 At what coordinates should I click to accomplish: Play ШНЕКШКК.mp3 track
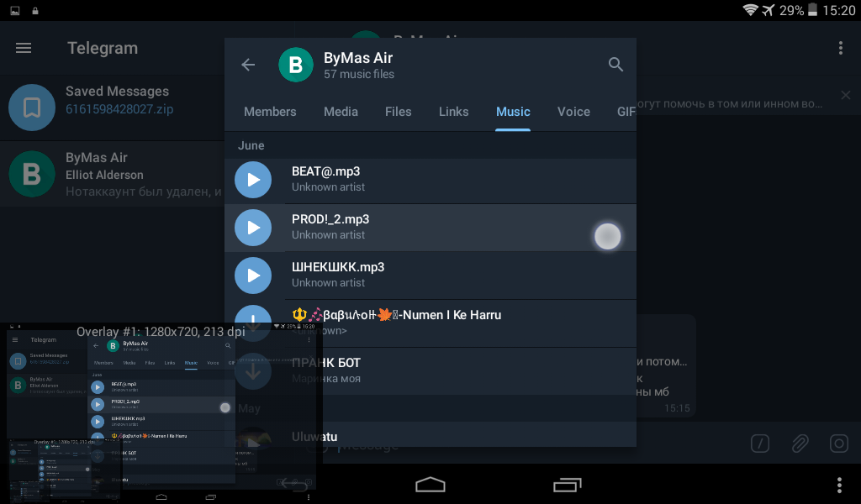(253, 276)
